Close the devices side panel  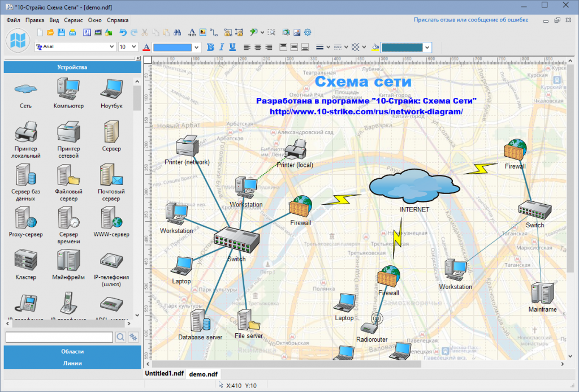pos(138,58)
